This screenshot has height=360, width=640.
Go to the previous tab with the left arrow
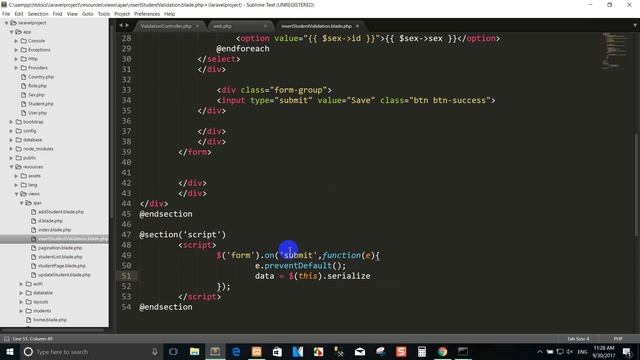pyautogui.click(x=121, y=25)
